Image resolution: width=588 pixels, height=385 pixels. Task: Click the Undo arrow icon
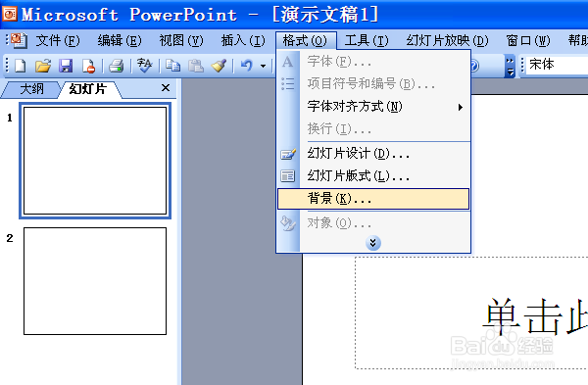(x=246, y=66)
